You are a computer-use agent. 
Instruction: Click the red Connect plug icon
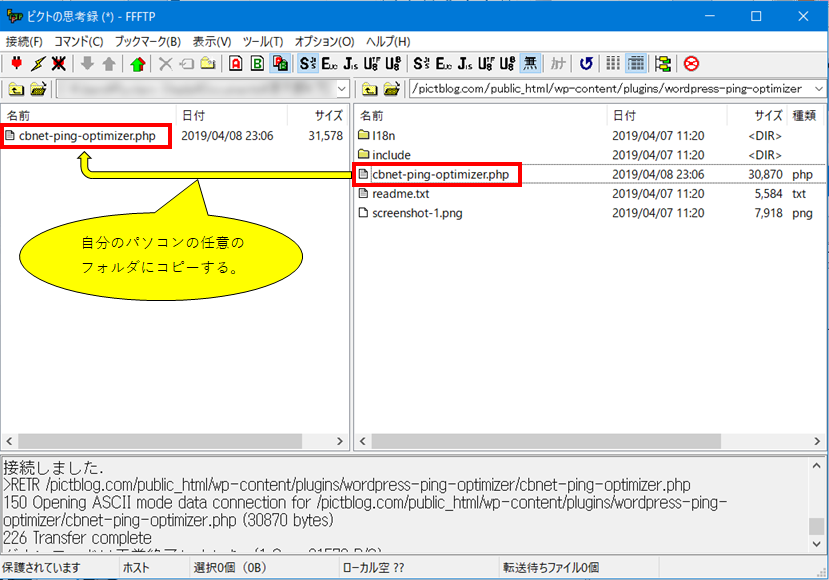pos(16,64)
